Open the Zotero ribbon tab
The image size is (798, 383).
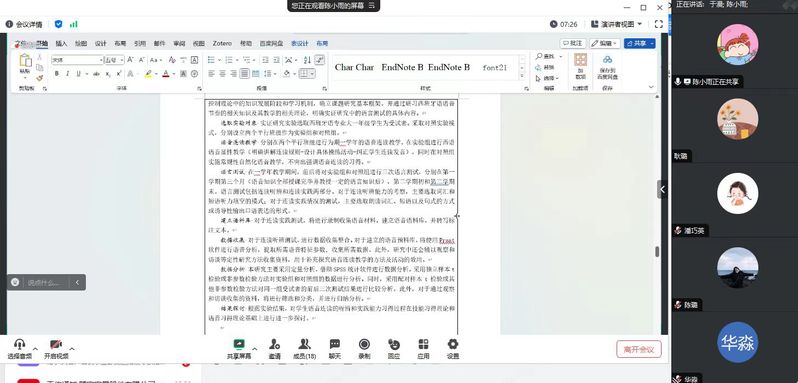click(x=222, y=44)
